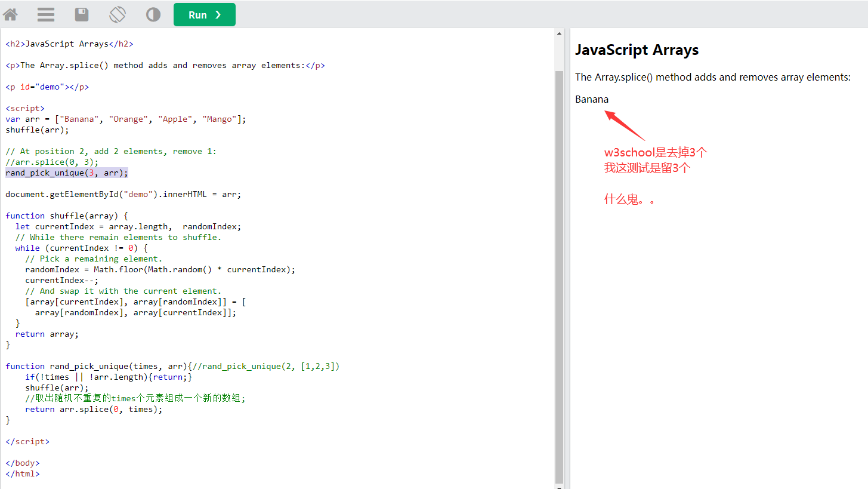Click the 'currentIndex--;' line
Viewport: 868px width, 489px height.
[x=62, y=280]
